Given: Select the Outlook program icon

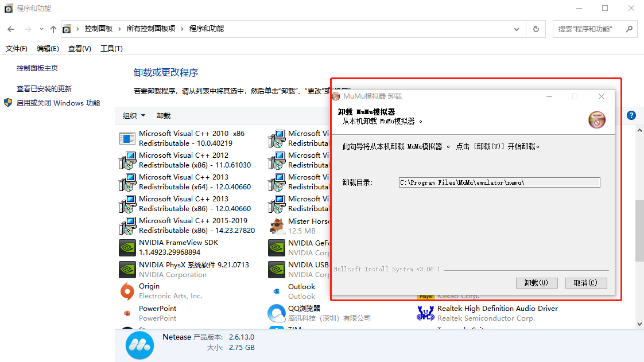Looking at the screenshot, I should tap(277, 291).
